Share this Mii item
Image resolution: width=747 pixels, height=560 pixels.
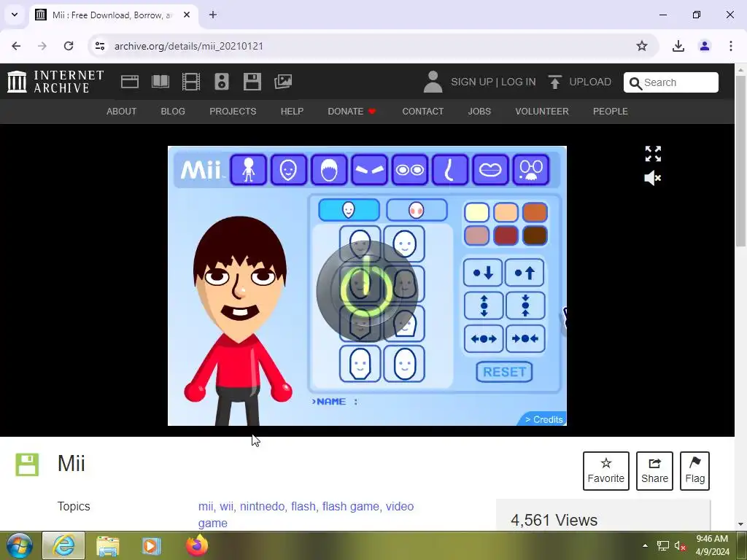tap(654, 471)
